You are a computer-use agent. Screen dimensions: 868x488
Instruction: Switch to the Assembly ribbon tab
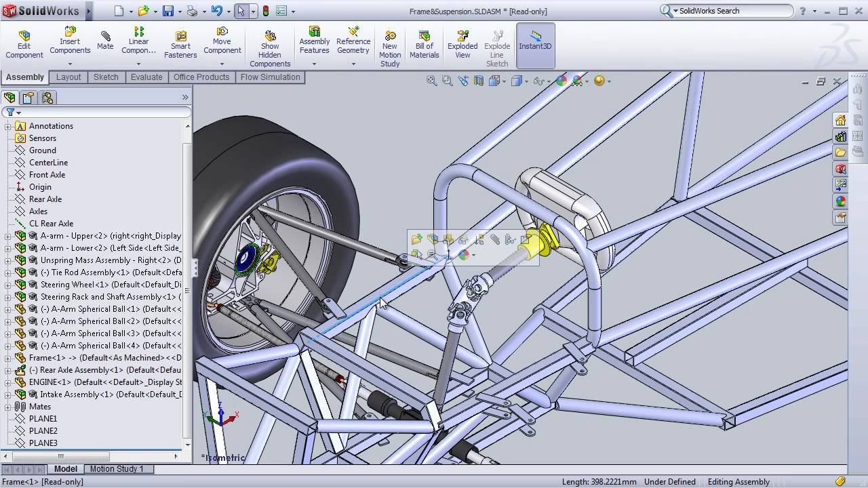click(25, 77)
